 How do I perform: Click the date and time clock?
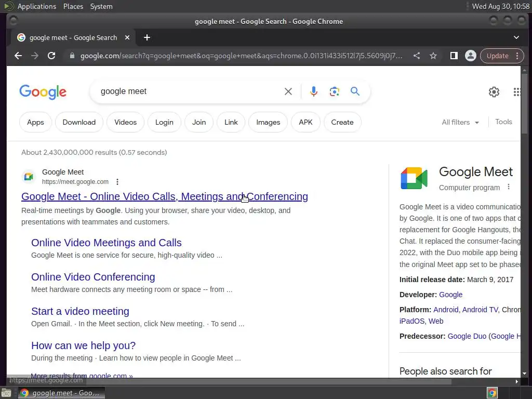tap(501, 6)
